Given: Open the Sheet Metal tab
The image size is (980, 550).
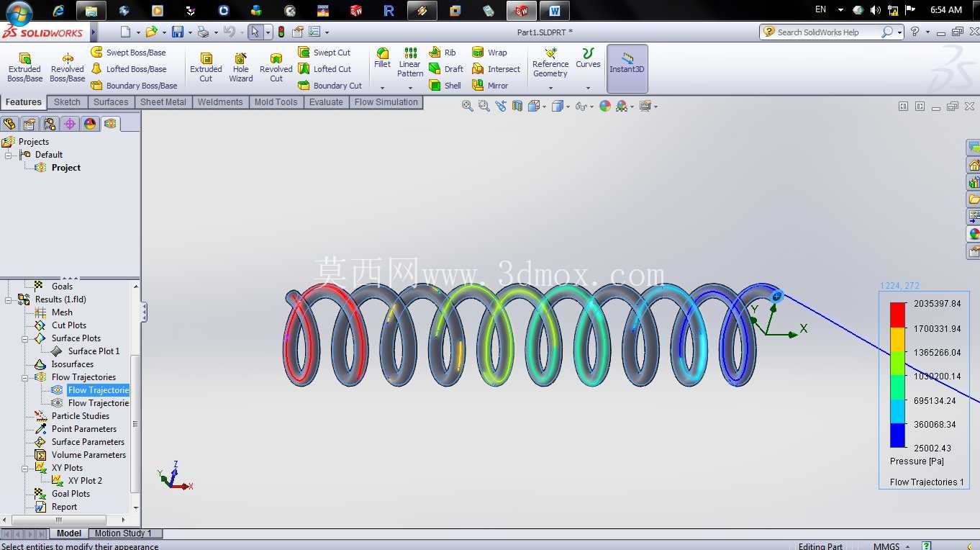Looking at the screenshot, I should [x=163, y=102].
